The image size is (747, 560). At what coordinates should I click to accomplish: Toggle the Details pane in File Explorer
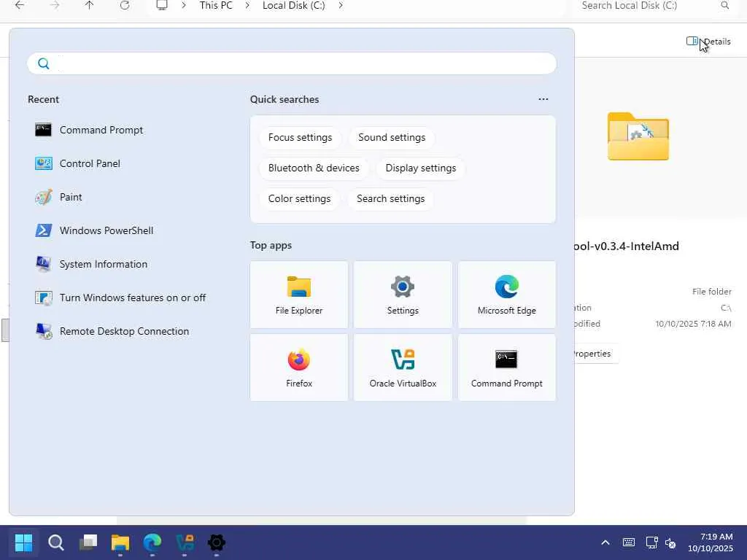tap(708, 42)
